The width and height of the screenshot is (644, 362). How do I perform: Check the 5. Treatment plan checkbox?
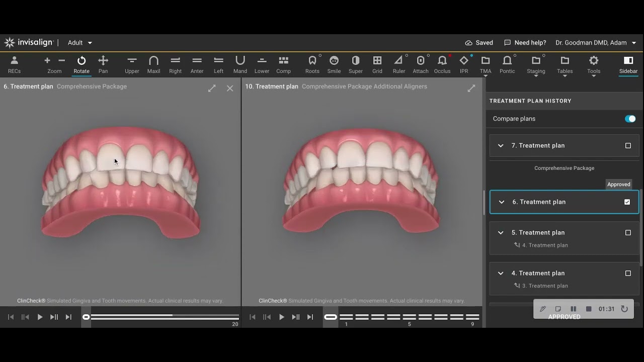(628, 233)
